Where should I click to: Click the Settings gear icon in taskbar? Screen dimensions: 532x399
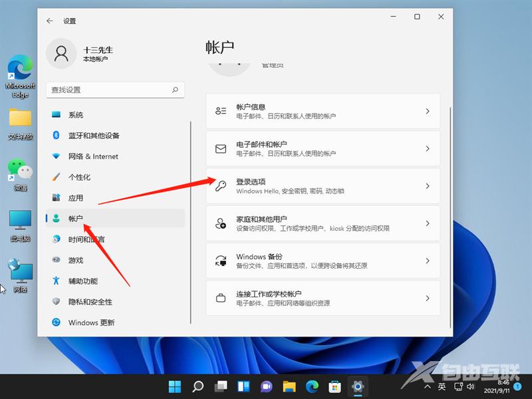pos(357,385)
